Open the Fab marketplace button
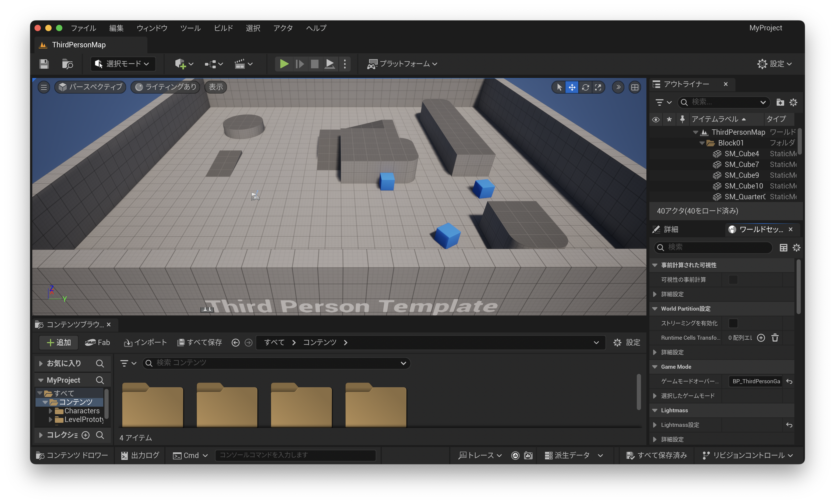This screenshot has width=835, height=504. (97, 342)
